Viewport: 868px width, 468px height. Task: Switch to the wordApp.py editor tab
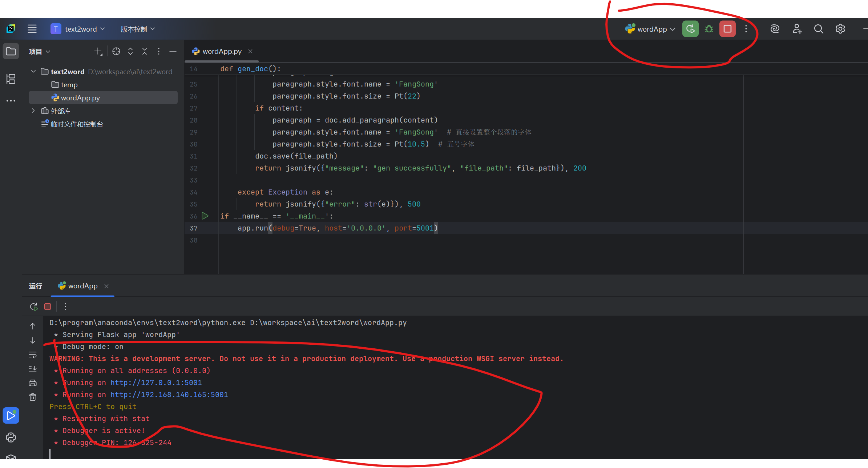pos(221,51)
